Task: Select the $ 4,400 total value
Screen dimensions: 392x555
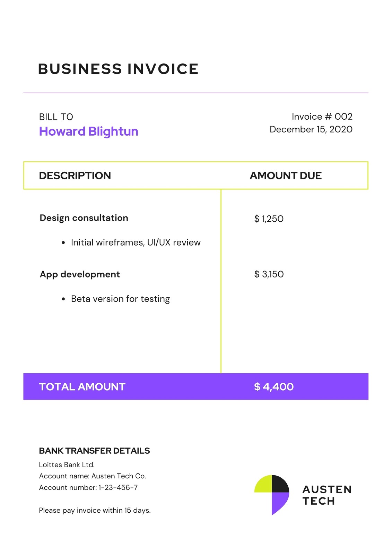Action: (274, 387)
